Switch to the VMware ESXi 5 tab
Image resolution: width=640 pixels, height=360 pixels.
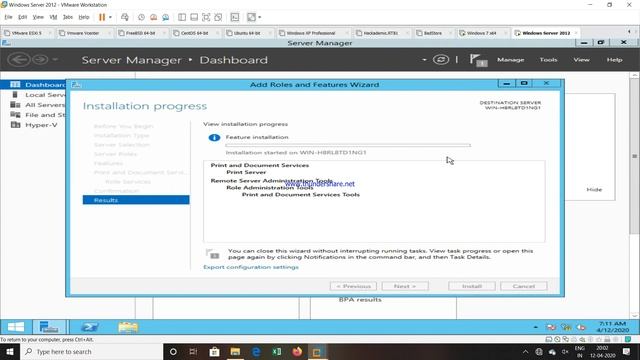click(27, 33)
